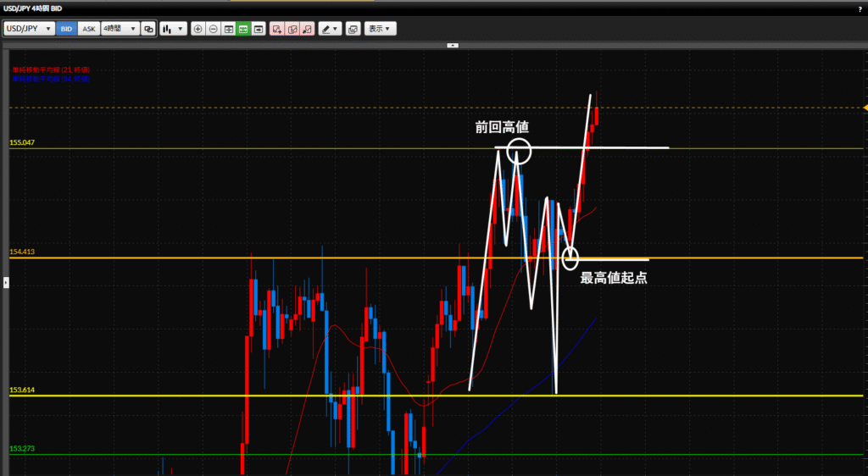Click the green highlighted toolbar icon

pyautogui.click(x=243, y=29)
